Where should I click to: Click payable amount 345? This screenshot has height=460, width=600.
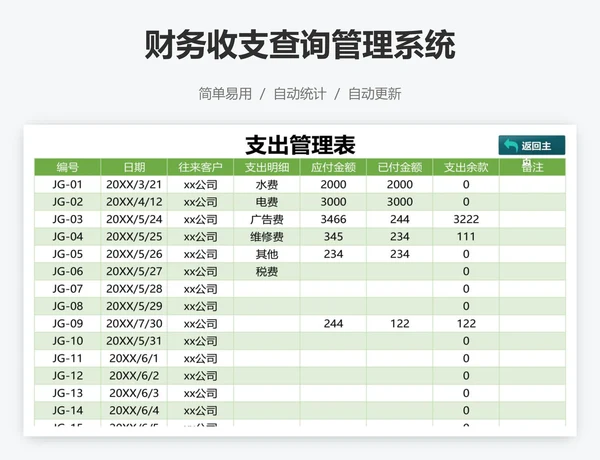coord(333,237)
